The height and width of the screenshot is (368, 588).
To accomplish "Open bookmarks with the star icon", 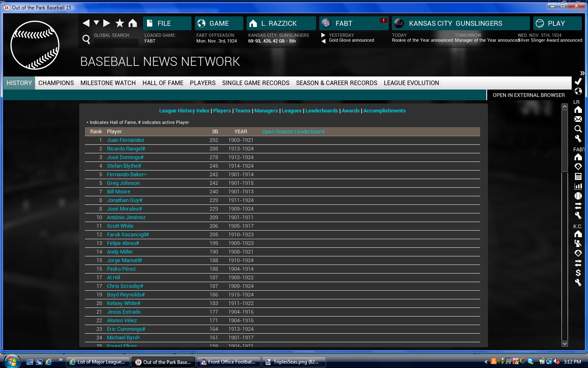I will 120,23.
